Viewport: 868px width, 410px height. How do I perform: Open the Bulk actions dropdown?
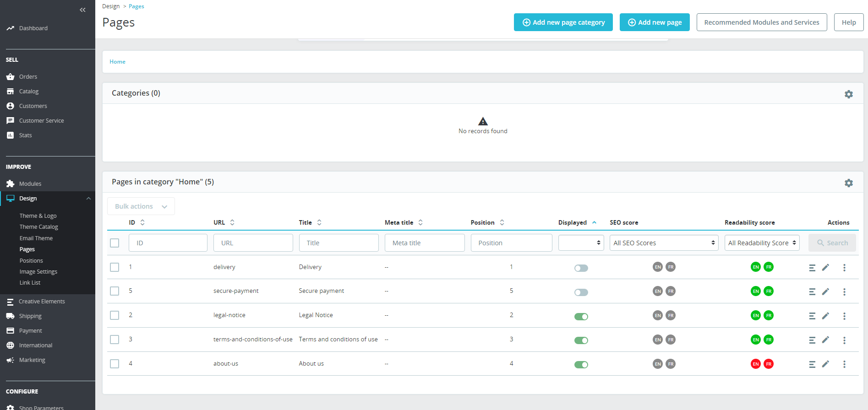point(141,206)
